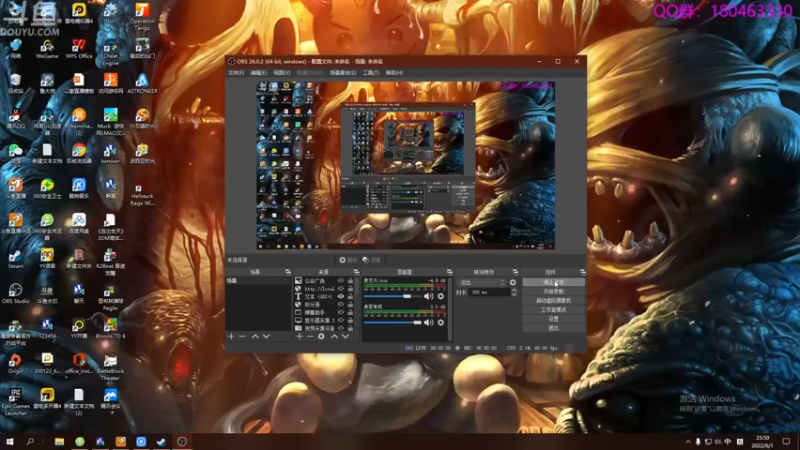Viewport: 800px width, 450px height.
Task: Move the scene down in the Scenes panel
Action: 266,337
